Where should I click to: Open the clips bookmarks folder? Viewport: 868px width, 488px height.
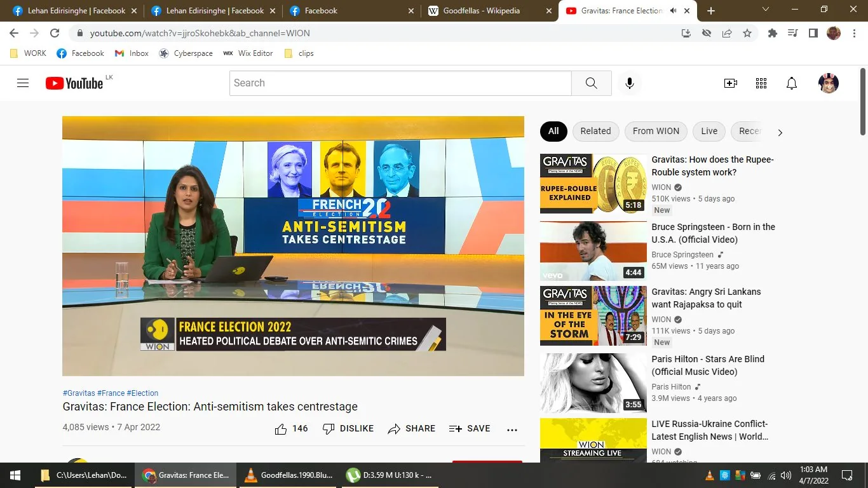pos(299,53)
